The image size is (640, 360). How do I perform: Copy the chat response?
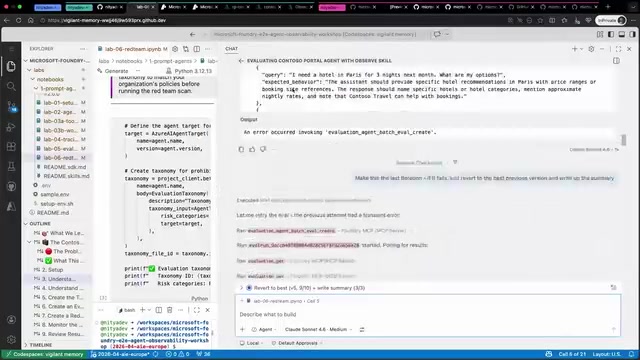[x=241, y=149]
